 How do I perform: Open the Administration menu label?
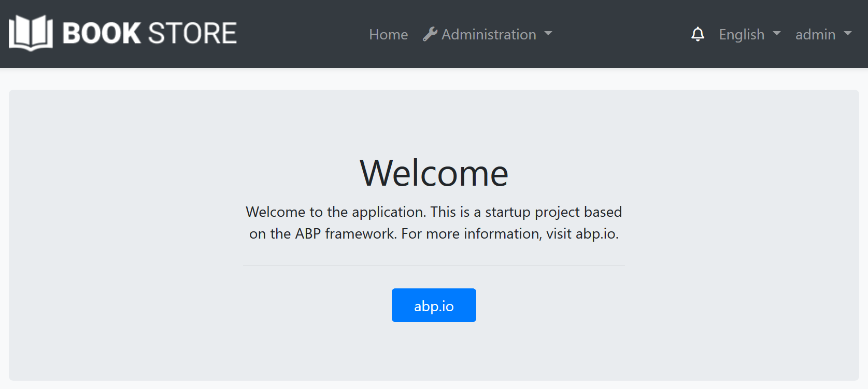point(489,34)
